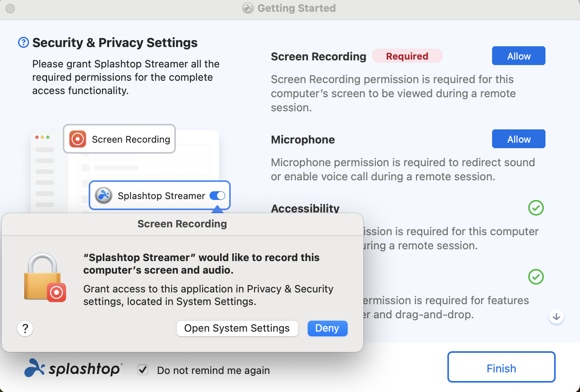Image resolution: width=580 pixels, height=392 pixels.
Task: Allow Microphone permission
Action: tap(519, 139)
